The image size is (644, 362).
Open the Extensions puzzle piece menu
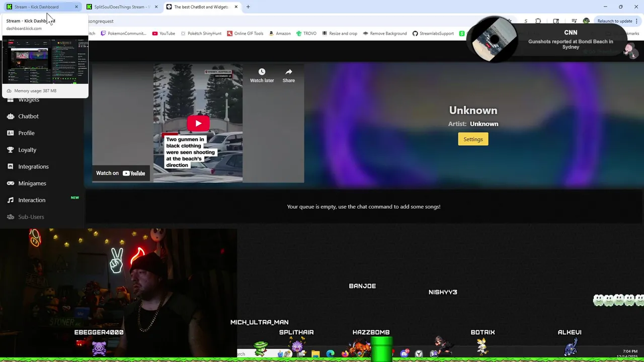pyautogui.click(x=538, y=21)
